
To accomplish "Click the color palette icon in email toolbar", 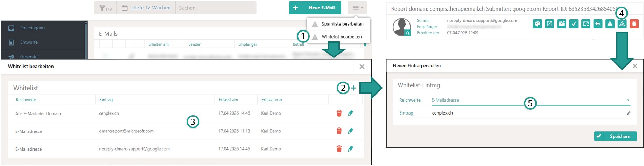I will (x=538, y=24).
